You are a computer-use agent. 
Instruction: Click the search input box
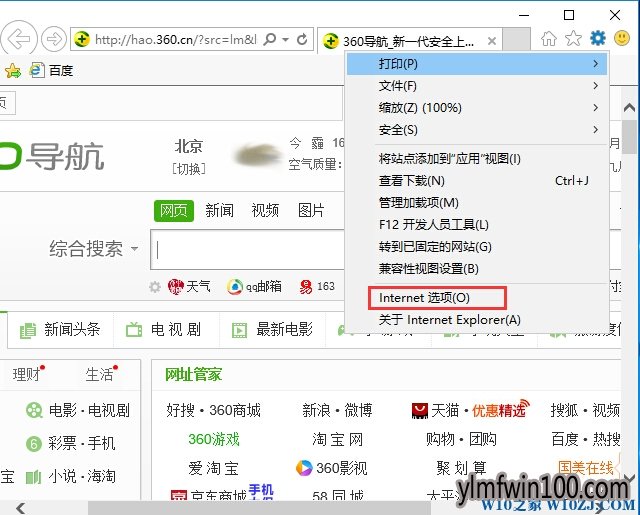click(247, 250)
